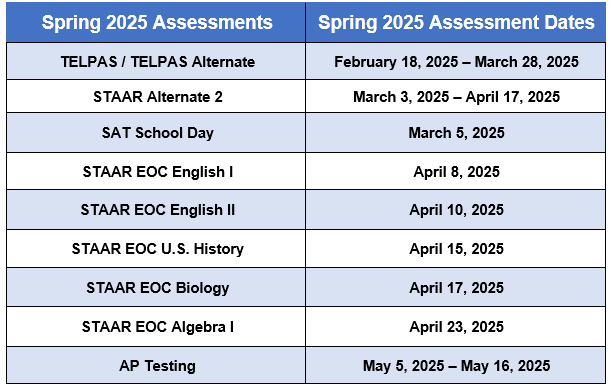Click the SAT School Day cell
This screenshot has height=389, width=610.
156,133
